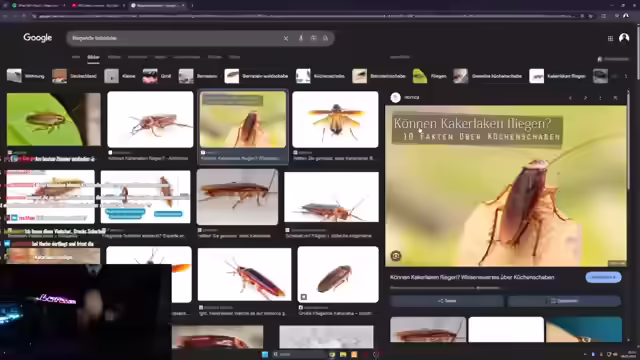Image resolution: width=640 pixels, height=360 pixels.
Task: Filter by Groß chip
Action: tap(157, 76)
